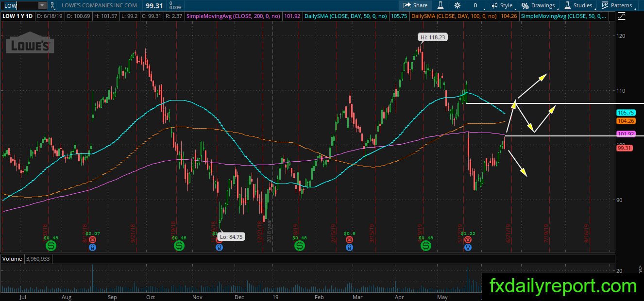644x301 pixels.
Task: Click the $0.8 earnings phone icon in February
Action: [349, 240]
